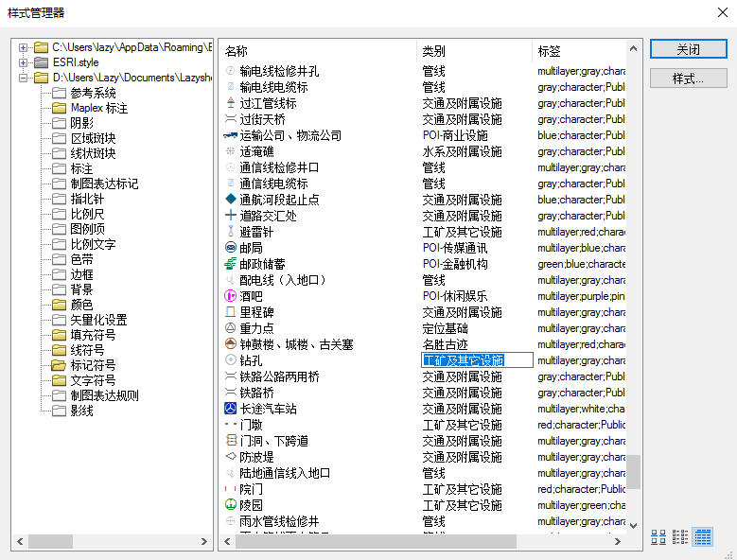Viewport: 737px width, 560px height.
Task: Select the 适淹礁 row name
Action: [x=256, y=151]
